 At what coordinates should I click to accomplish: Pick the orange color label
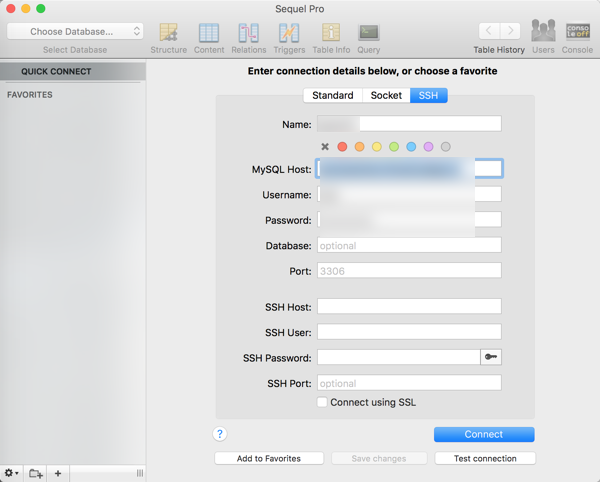pos(359,147)
